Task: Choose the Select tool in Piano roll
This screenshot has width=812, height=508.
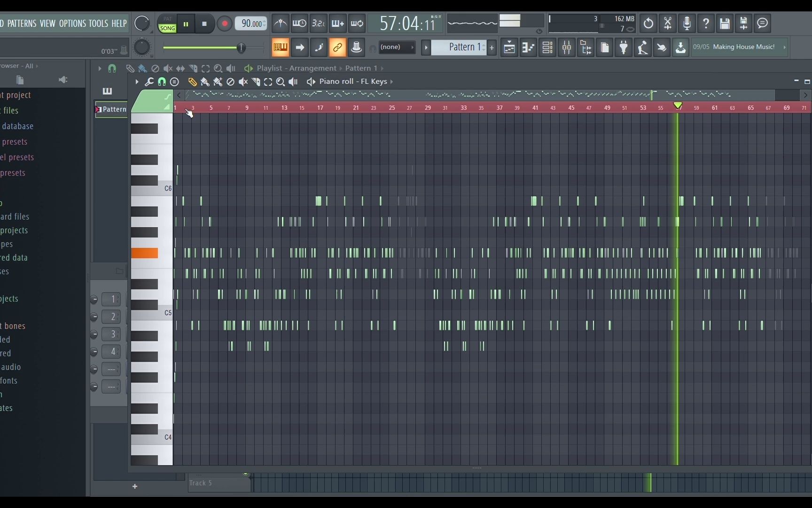Action: [268, 82]
